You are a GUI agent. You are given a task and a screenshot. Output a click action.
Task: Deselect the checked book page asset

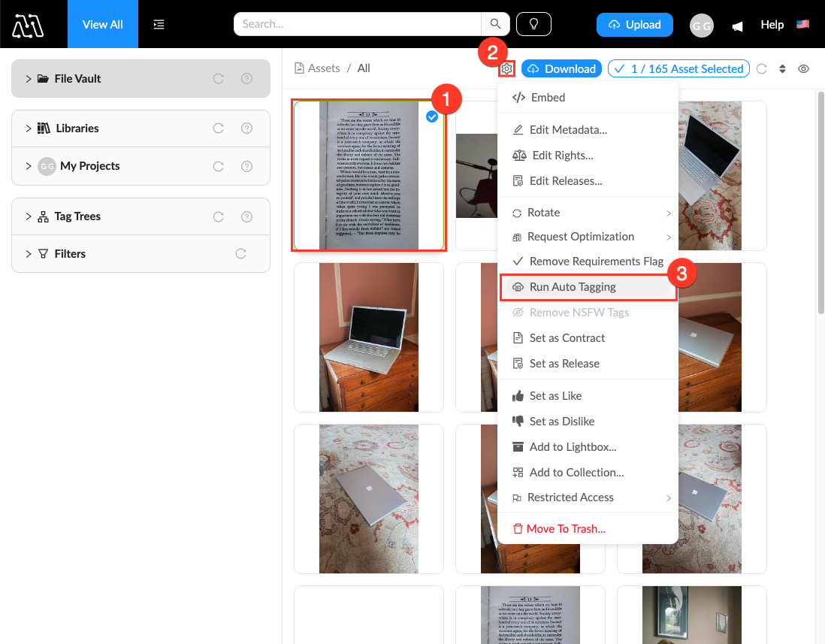click(432, 116)
